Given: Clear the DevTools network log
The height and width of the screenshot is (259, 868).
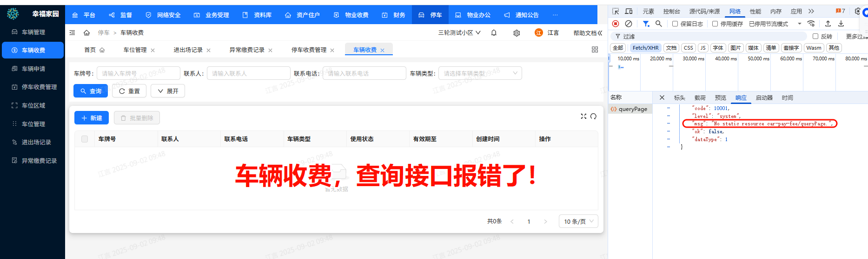Looking at the screenshot, I should click(x=629, y=24).
